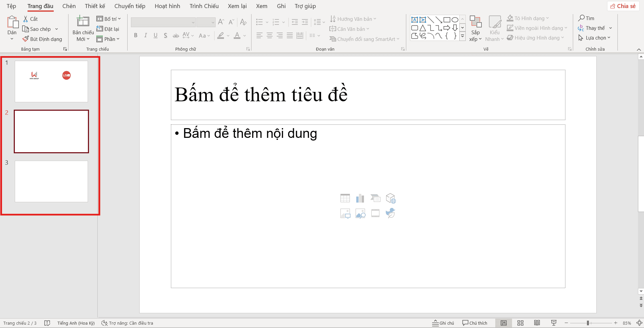Open Slide Sorter view in the status bar
This screenshot has height=328, width=644.
tap(520, 323)
